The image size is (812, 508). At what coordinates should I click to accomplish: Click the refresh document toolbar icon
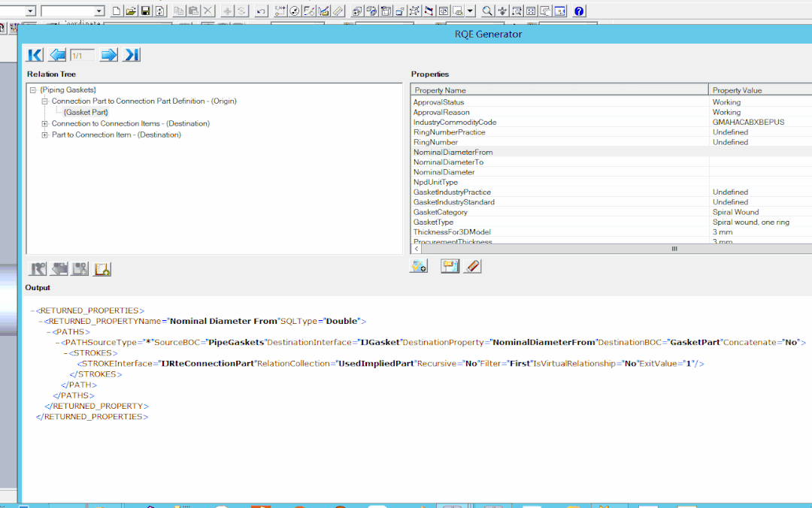coord(160,11)
